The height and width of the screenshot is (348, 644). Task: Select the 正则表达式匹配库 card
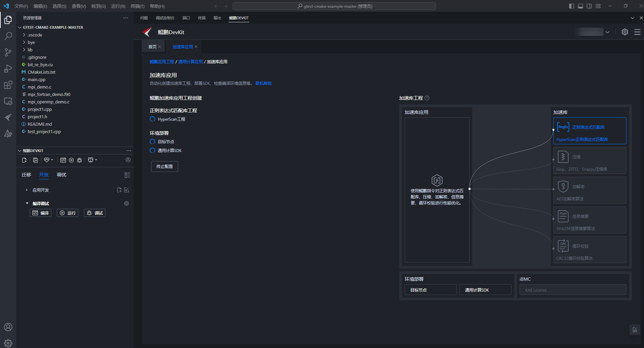pos(590,131)
